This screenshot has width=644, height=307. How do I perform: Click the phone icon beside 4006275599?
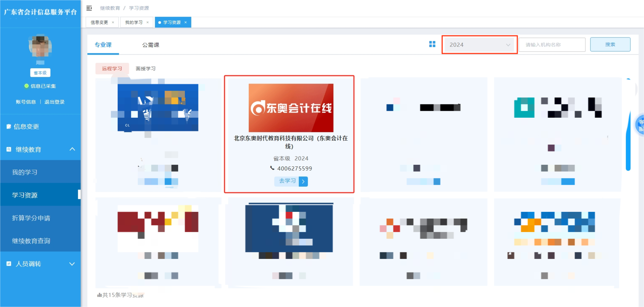(x=273, y=168)
